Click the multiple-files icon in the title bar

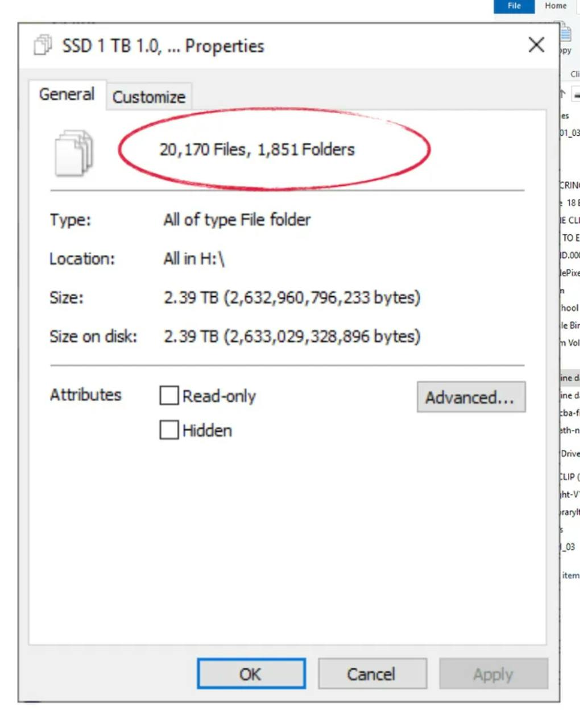coord(43,45)
